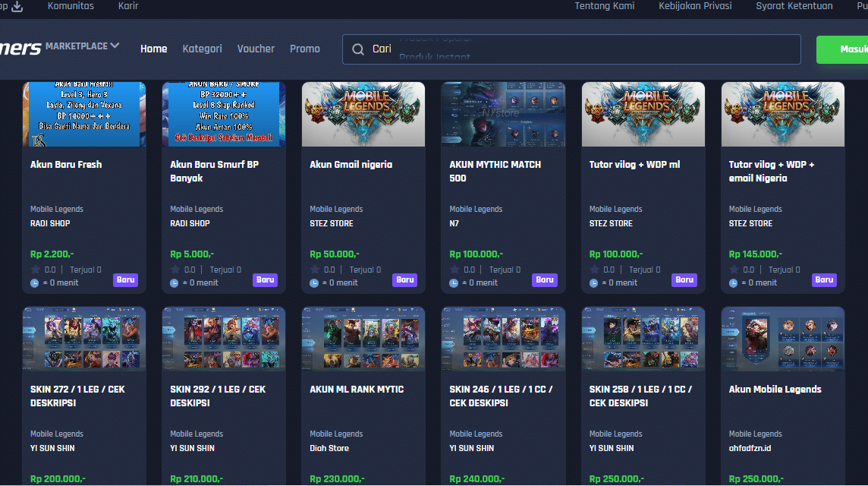Click the Akun Baru Fresh title

tap(66, 165)
